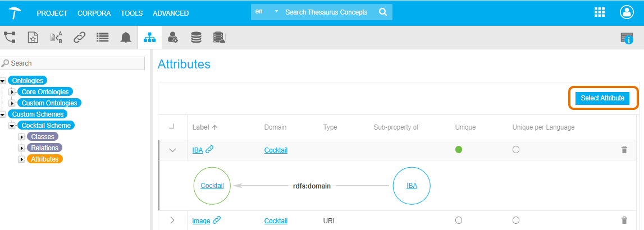Viewport: 644px width, 230px height.
Task: Click the notifications bell icon
Action: (126, 37)
